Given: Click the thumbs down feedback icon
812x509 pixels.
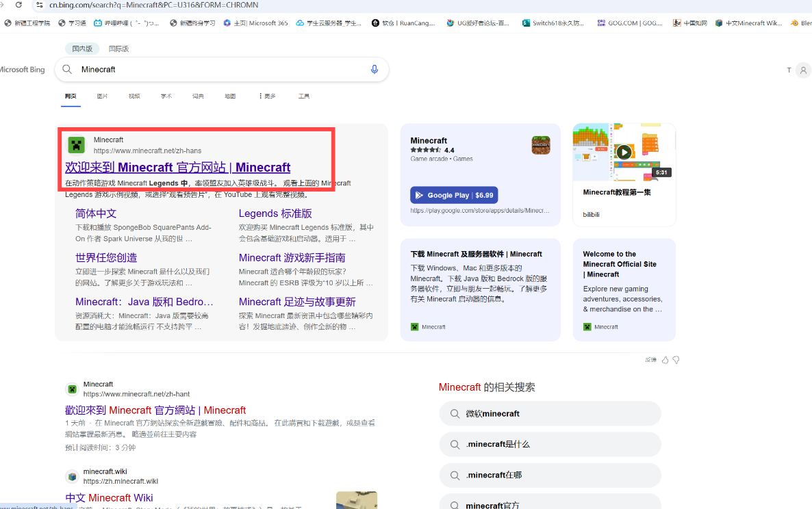Looking at the screenshot, I should click(x=676, y=360).
